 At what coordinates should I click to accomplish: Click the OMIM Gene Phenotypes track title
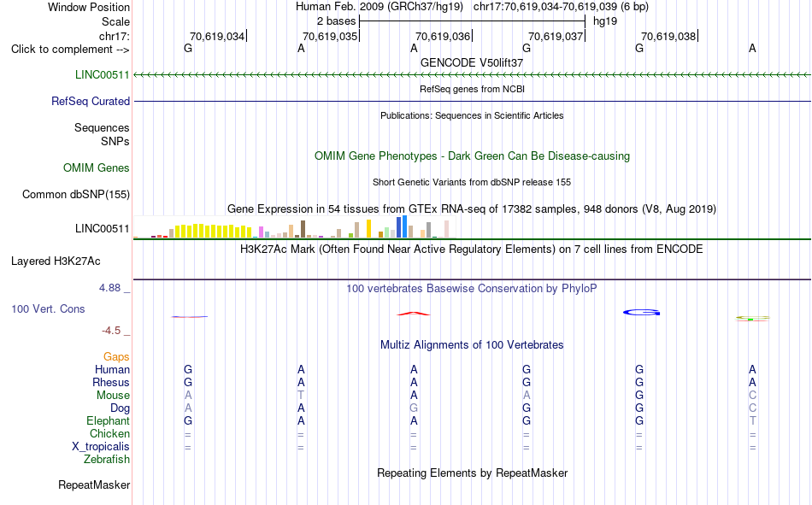tap(472, 156)
